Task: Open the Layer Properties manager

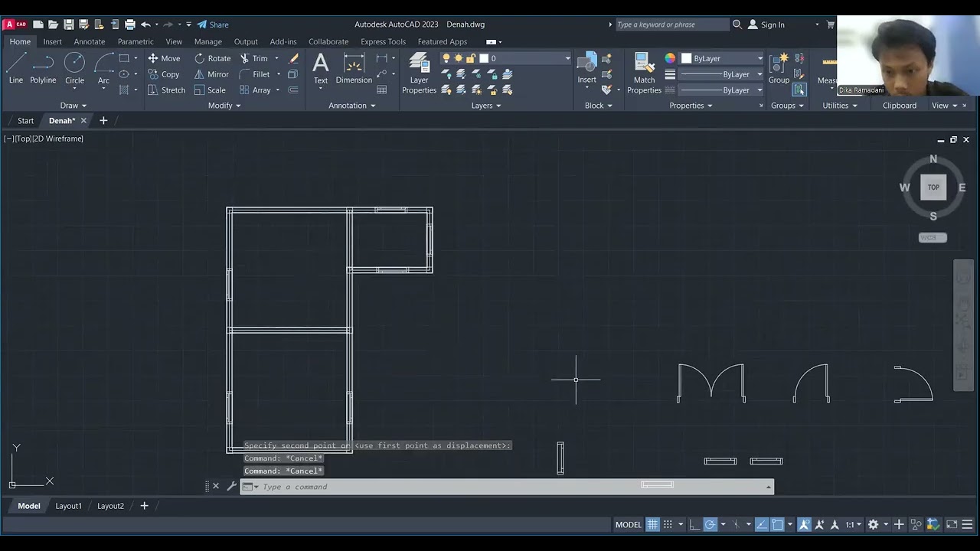Action: click(419, 73)
